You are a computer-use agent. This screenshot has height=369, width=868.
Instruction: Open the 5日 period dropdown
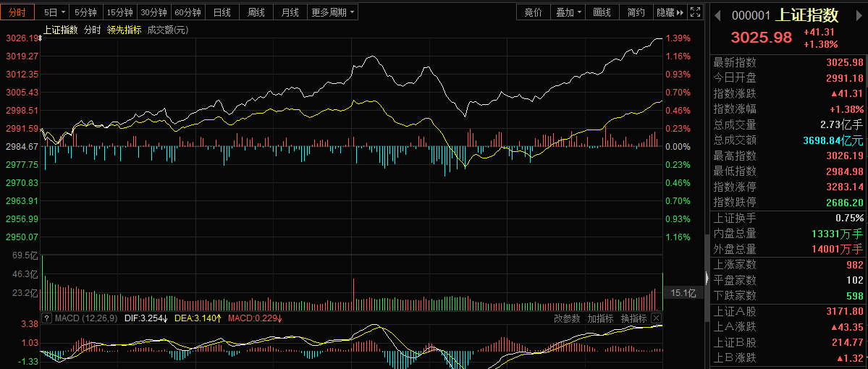(54, 12)
